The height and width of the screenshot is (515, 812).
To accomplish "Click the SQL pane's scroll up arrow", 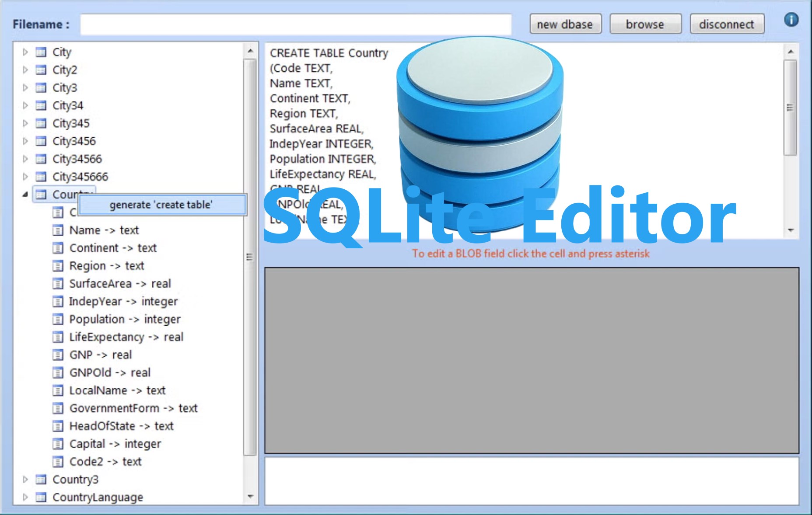I will (x=791, y=52).
